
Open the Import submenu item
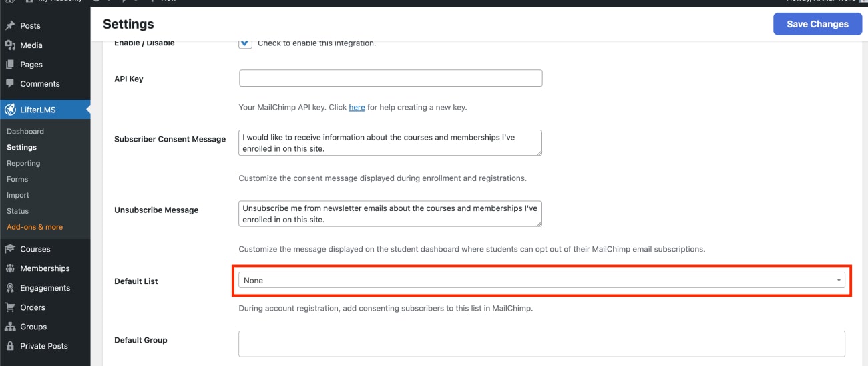(18, 196)
